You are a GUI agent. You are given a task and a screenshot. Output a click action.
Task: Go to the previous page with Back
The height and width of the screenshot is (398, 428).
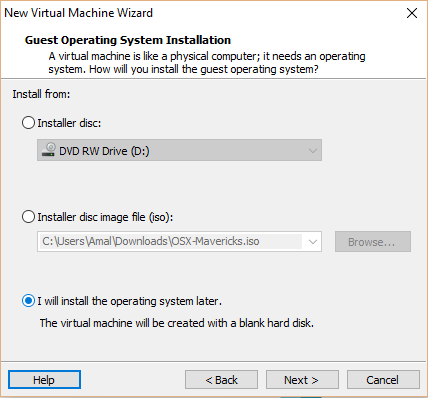[x=221, y=380]
